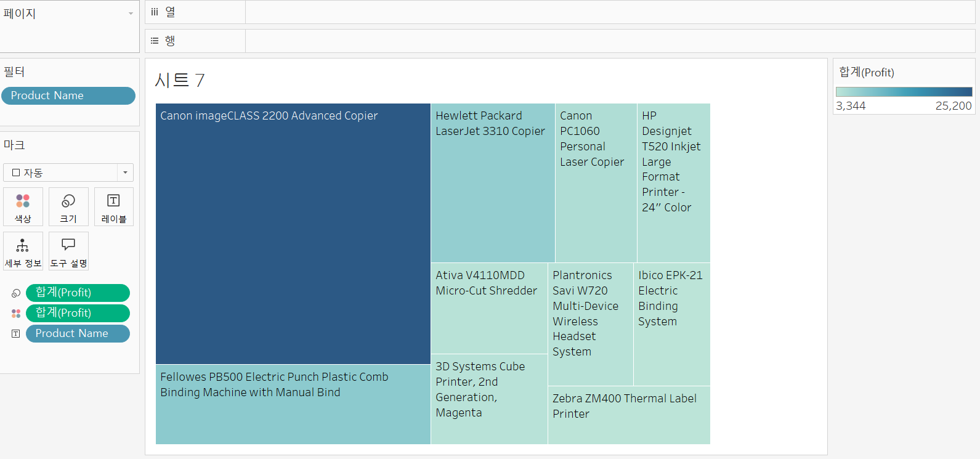Select the Ativa V4110MDD Micro-Cut Shredder tile
980x459 pixels.
coord(489,309)
